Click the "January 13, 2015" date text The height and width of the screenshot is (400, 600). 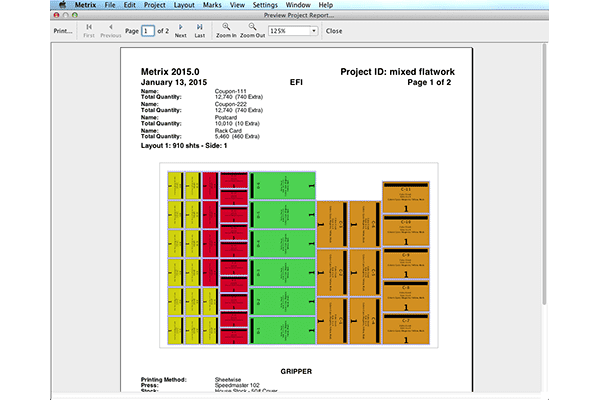[x=174, y=82]
